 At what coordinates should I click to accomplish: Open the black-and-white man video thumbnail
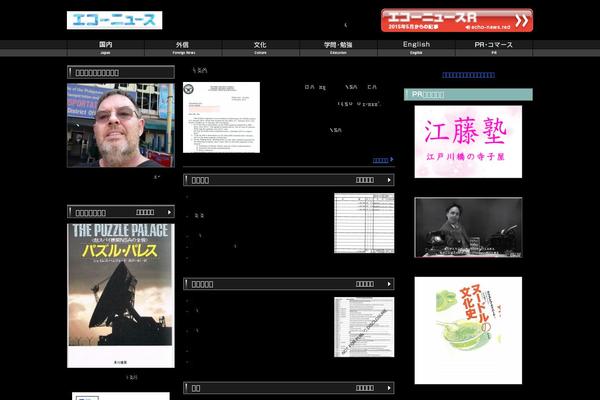click(x=468, y=227)
